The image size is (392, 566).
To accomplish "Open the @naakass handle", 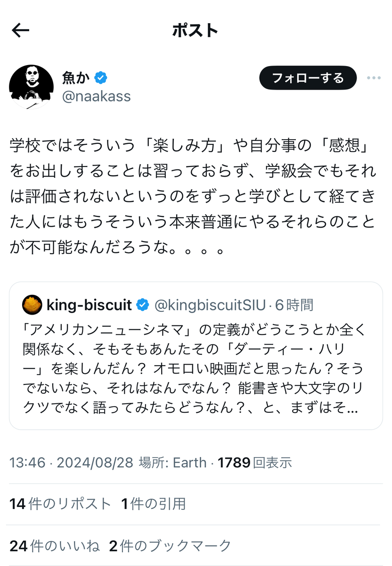I will click(x=96, y=96).
